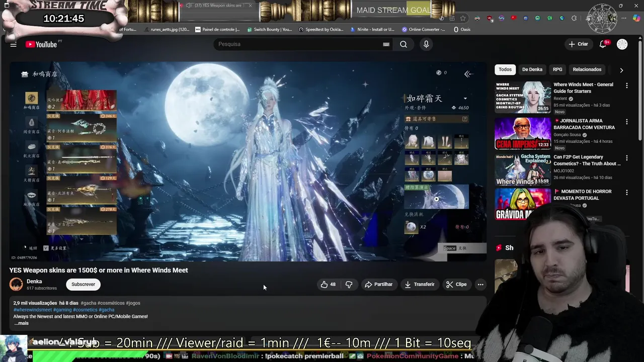Open the Denka channel avatar
The height and width of the screenshot is (362, 644).
[16, 285]
